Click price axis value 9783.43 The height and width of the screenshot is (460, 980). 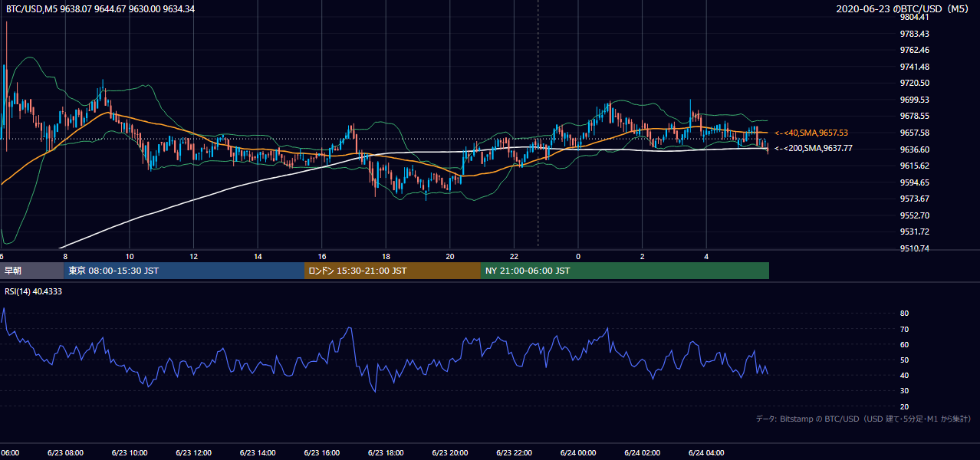pyautogui.click(x=915, y=34)
